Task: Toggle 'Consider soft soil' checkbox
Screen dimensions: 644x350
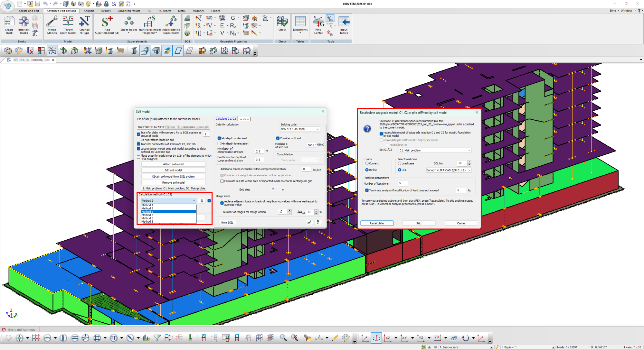Action: [278, 138]
